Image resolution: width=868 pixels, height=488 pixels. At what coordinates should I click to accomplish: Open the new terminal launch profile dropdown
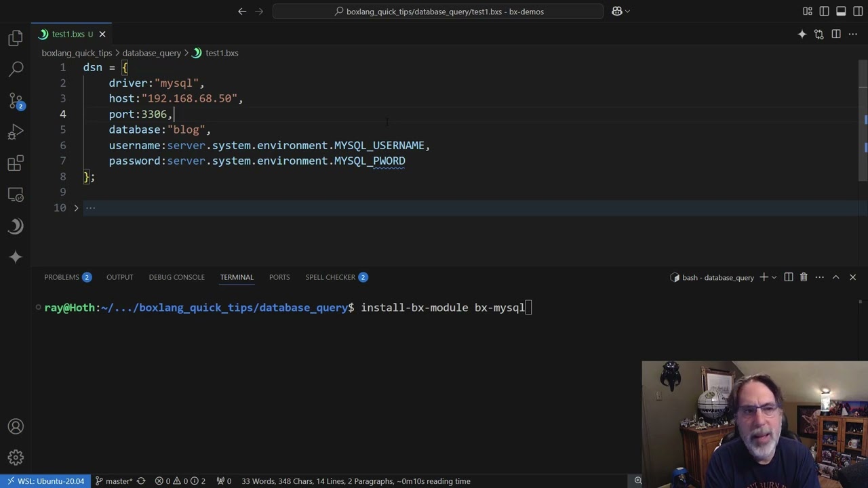774,277
